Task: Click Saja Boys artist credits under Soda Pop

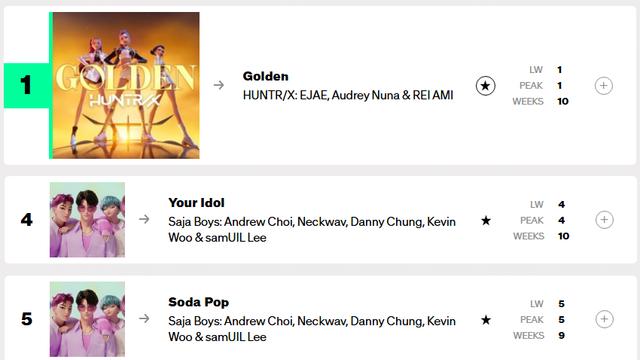Action: tap(312, 329)
